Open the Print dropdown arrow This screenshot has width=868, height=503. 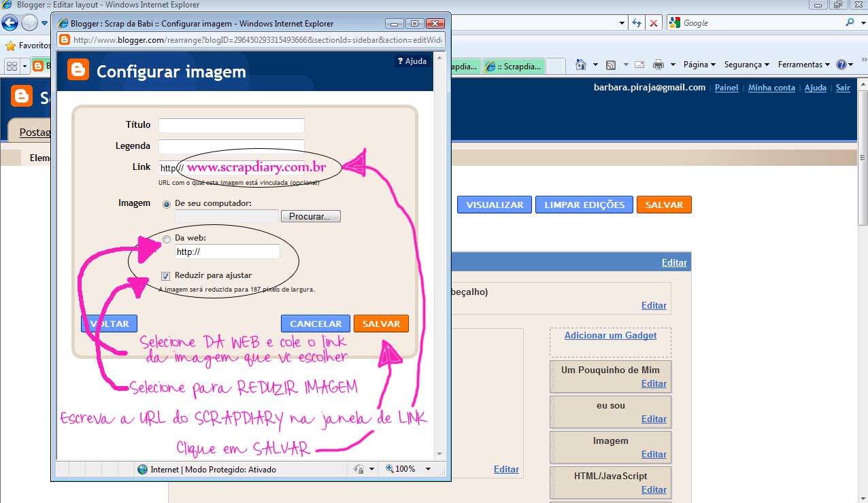coord(673,65)
